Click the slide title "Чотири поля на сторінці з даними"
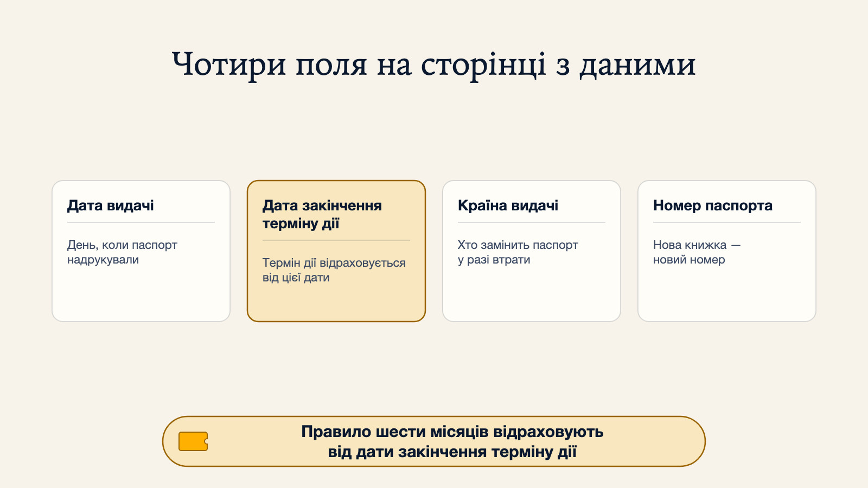The width and height of the screenshot is (868, 488). 433,65
